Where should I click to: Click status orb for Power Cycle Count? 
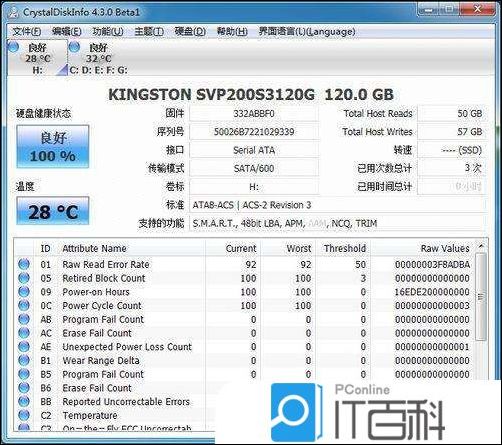coord(24,305)
